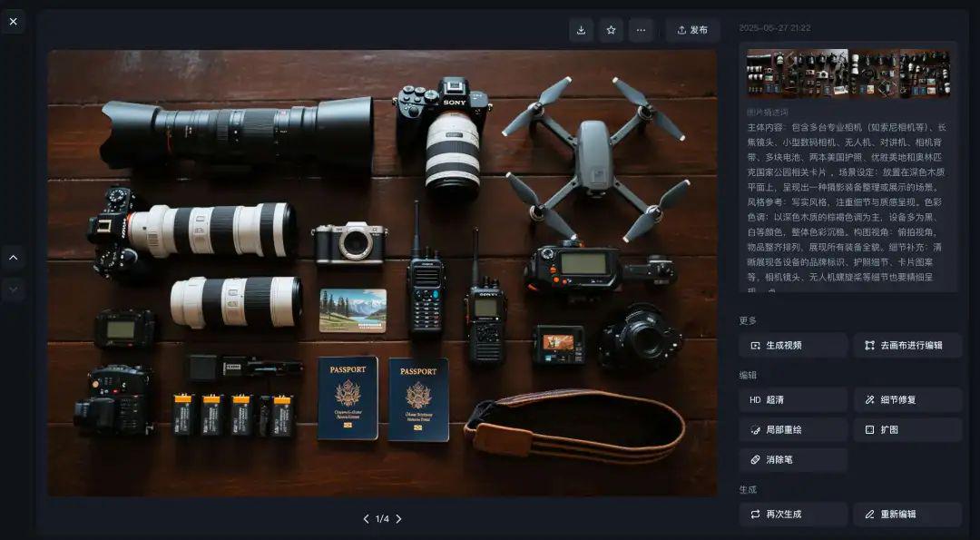The width and height of the screenshot is (980, 540).
Task: Show next image using right pagination arrow
Action: point(398,519)
